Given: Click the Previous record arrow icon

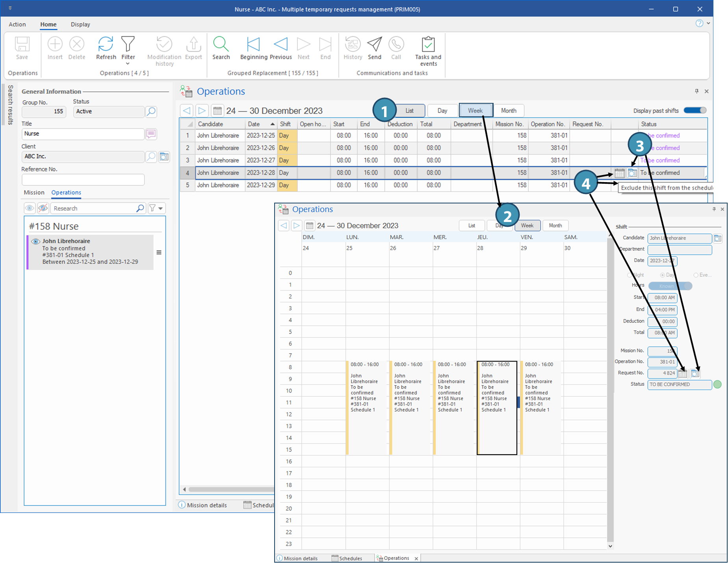Looking at the screenshot, I should pyautogui.click(x=280, y=44).
